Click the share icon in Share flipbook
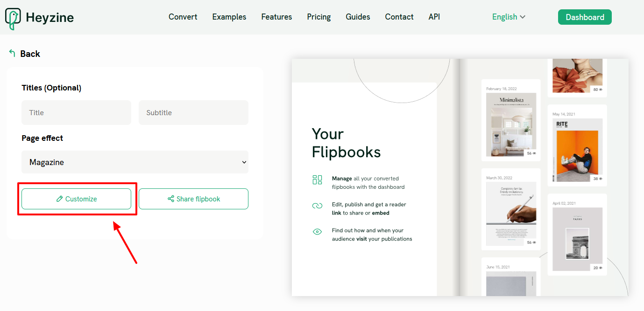The image size is (644, 311). [x=171, y=199]
